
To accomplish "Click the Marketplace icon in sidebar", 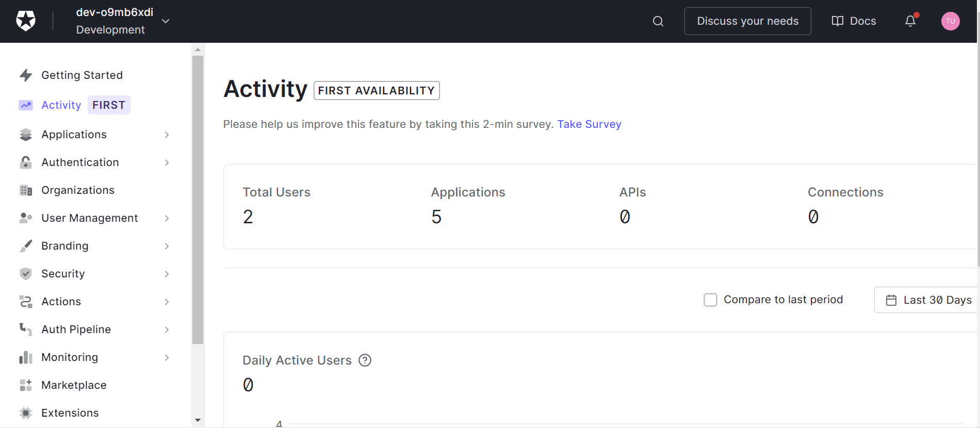I will pyautogui.click(x=26, y=385).
